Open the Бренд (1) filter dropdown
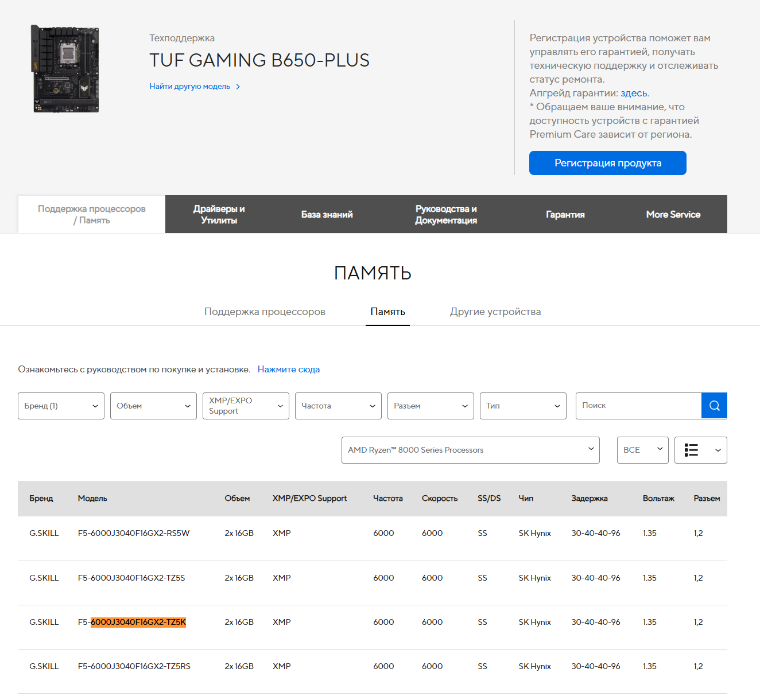 click(x=61, y=406)
